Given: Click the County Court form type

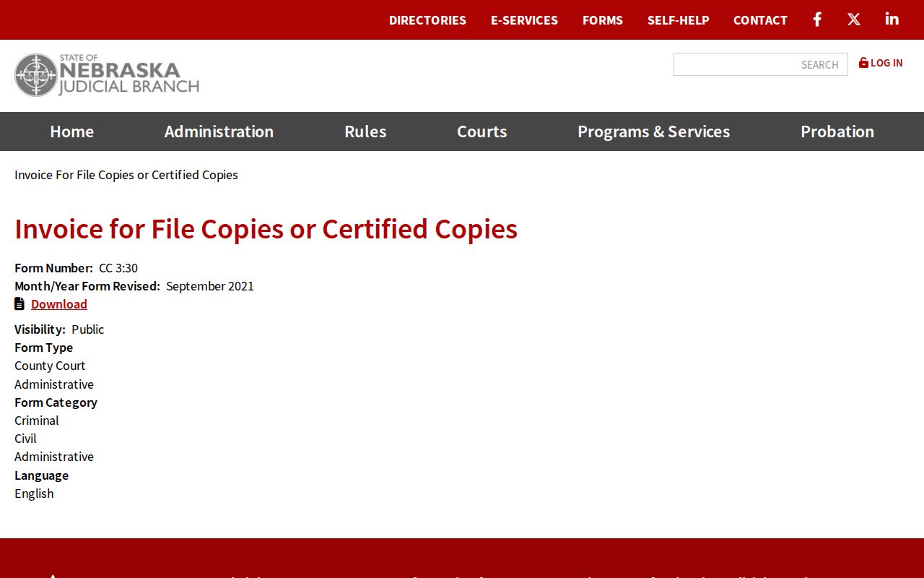Looking at the screenshot, I should coord(50,366).
